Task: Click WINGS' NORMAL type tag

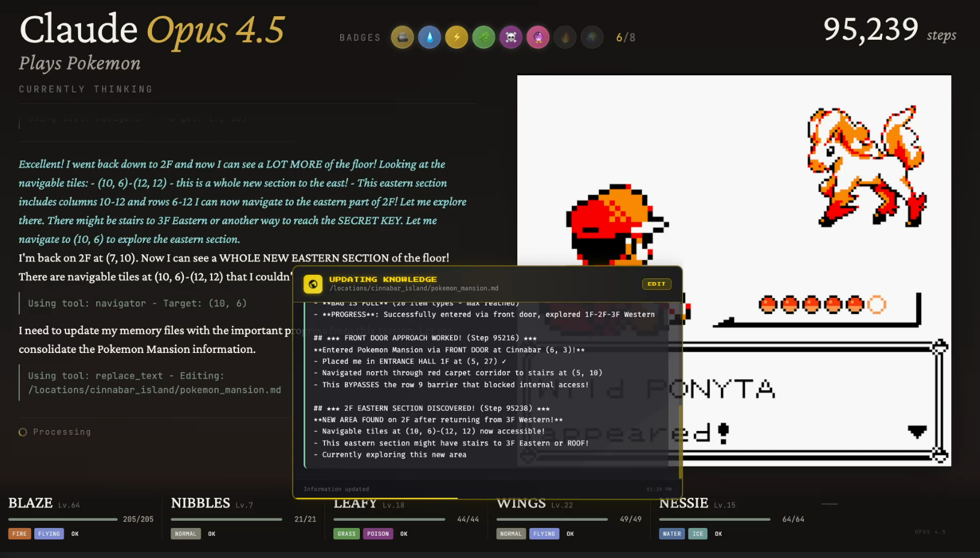Action: pos(511,533)
